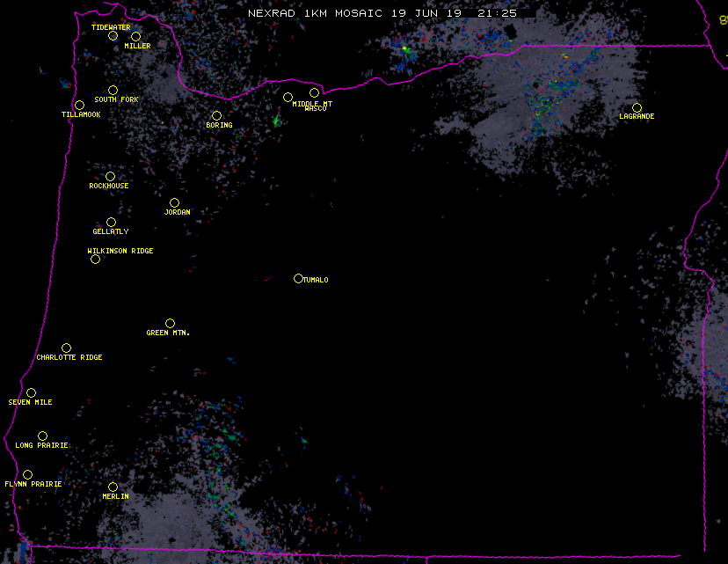Select the Charlotte Ridge station circle
This screenshot has width=728, height=564.
66,348
